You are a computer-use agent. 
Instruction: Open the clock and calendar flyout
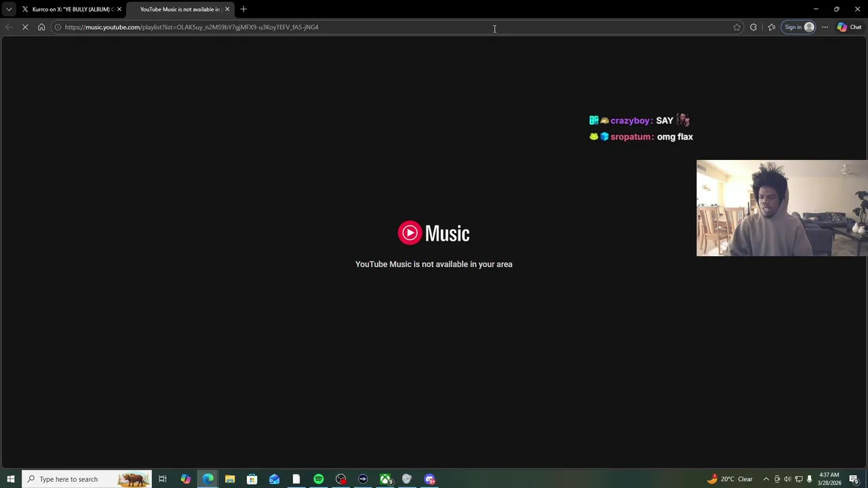(x=829, y=479)
